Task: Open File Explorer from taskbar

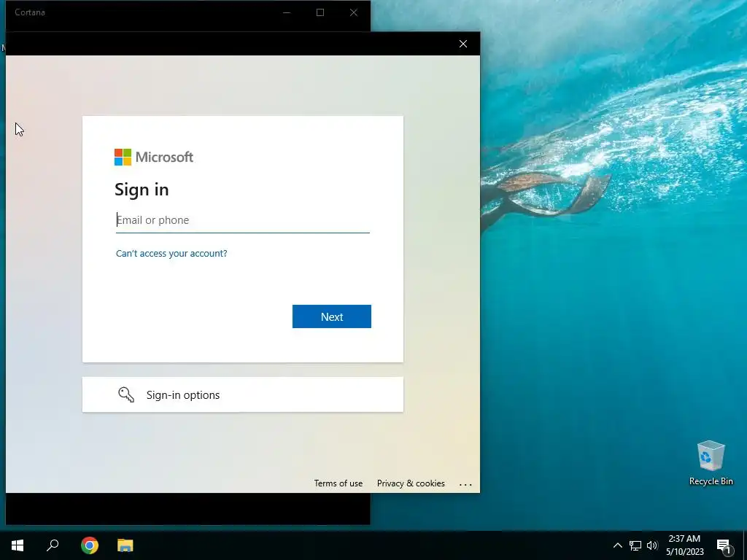Action: (125, 545)
